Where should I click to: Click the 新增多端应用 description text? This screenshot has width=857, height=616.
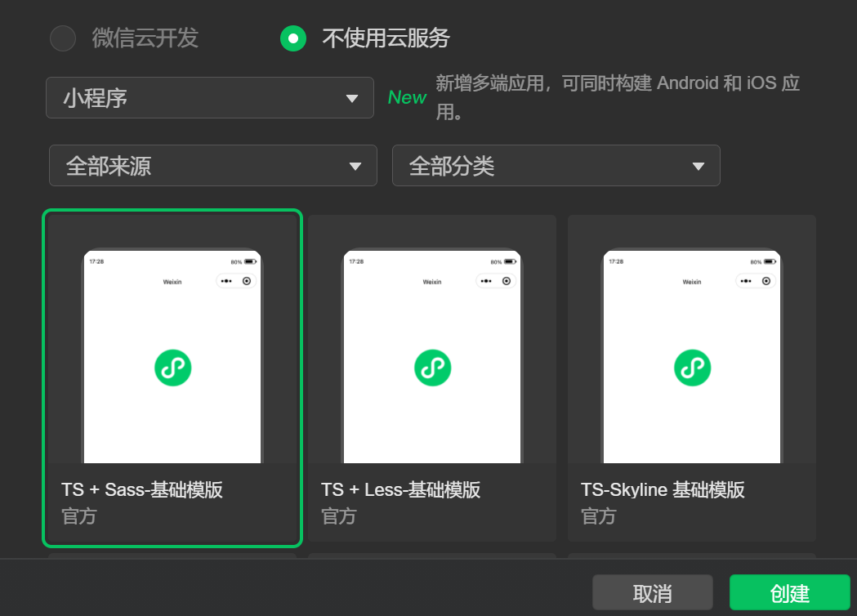(x=618, y=97)
